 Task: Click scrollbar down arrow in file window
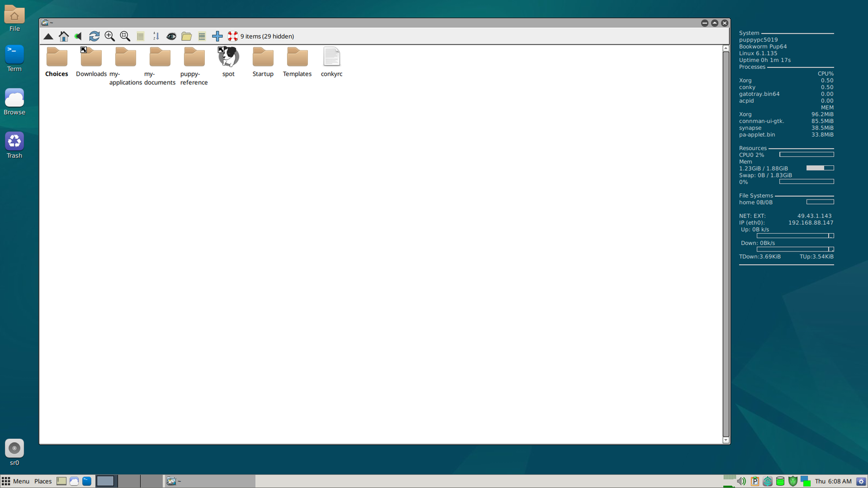(726, 440)
